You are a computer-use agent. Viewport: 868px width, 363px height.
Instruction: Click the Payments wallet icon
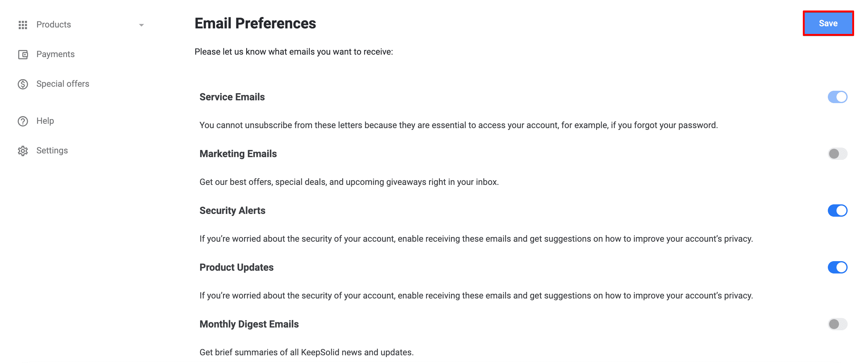tap(23, 54)
